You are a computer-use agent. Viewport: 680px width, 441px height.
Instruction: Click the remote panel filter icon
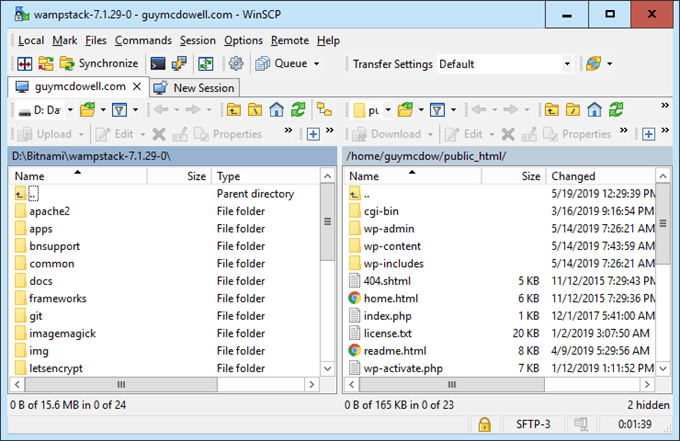tap(438, 110)
